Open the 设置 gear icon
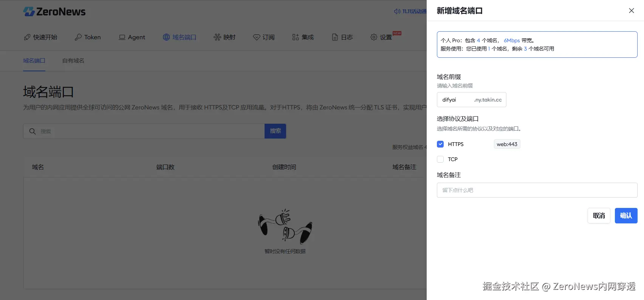The width and height of the screenshot is (644, 300). (374, 37)
